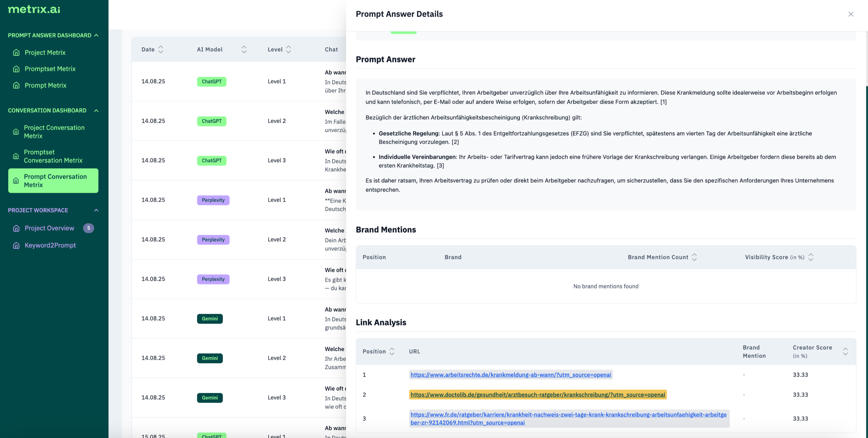868x438 pixels.
Task: Collapse the Project Workspace section
Action: tap(96, 210)
